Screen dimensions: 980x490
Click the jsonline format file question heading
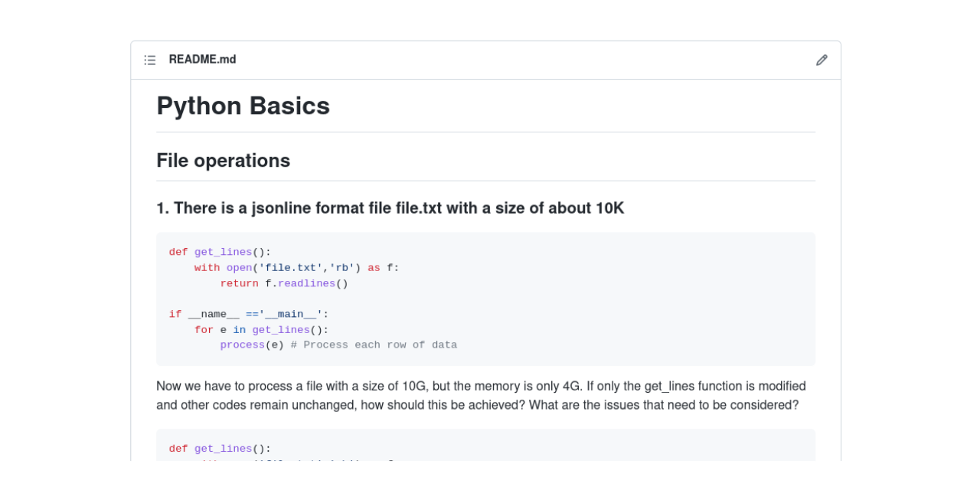(390, 208)
